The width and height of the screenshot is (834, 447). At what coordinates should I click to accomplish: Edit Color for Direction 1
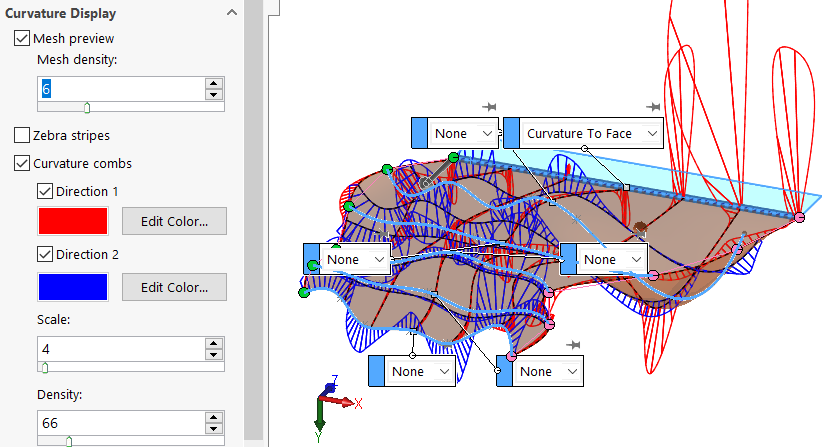click(x=174, y=221)
